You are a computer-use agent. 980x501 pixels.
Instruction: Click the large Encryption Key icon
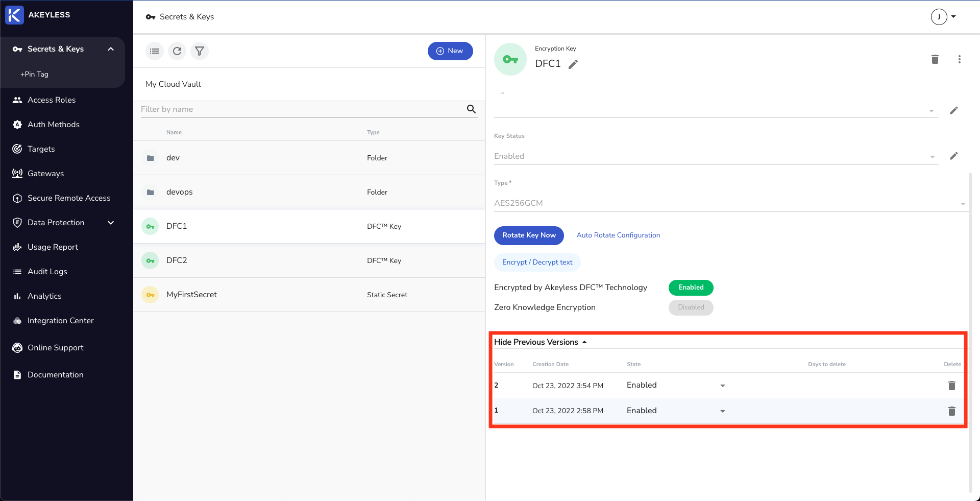click(x=510, y=59)
